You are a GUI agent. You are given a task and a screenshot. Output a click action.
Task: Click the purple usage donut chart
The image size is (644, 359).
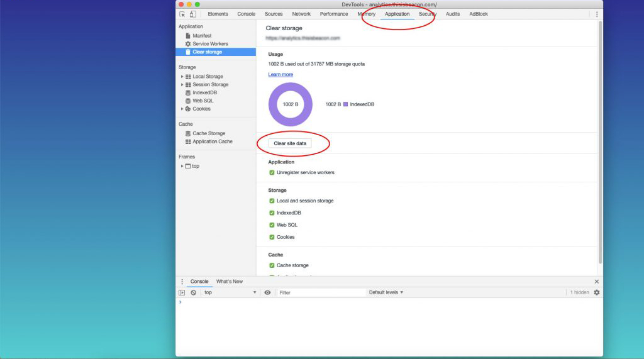tap(291, 104)
